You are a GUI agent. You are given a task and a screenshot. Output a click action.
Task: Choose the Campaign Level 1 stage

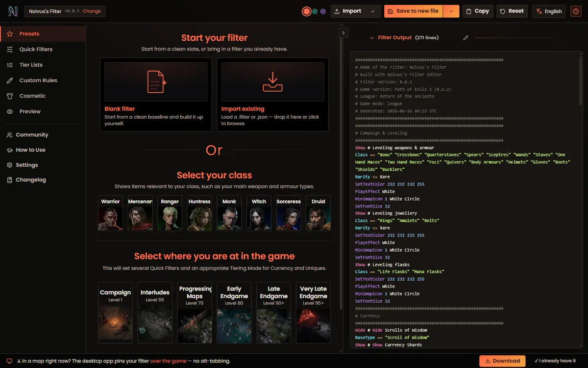(115, 313)
